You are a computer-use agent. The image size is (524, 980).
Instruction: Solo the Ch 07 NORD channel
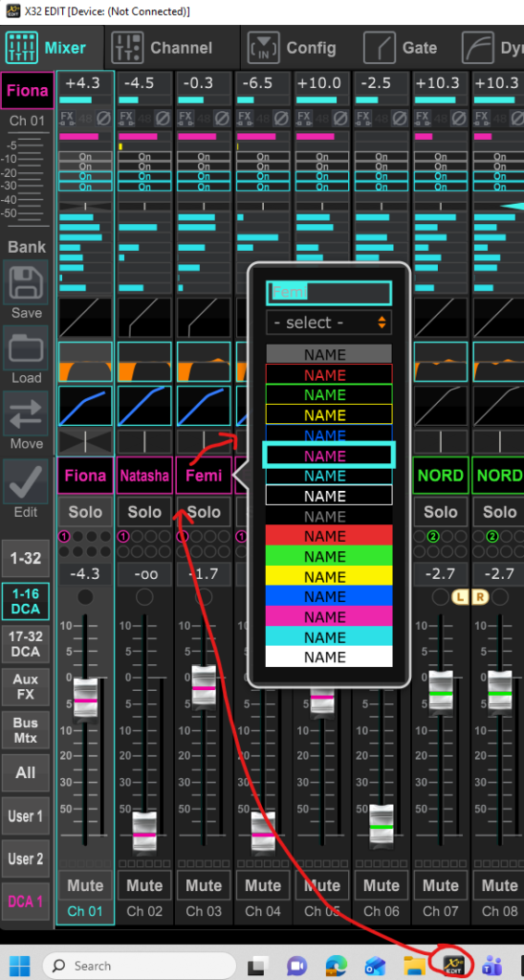pyautogui.click(x=441, y=513)
